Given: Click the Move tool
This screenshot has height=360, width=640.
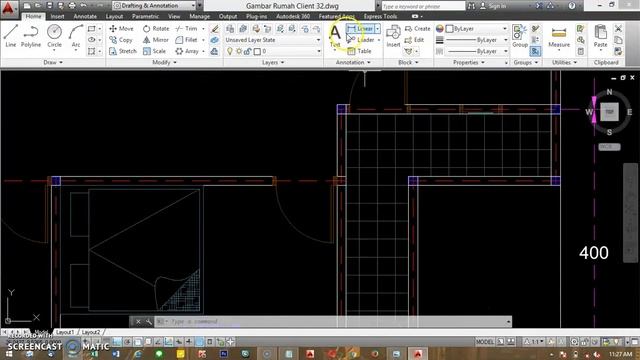Looking at the screenshot, I should [x=121, y=29].
